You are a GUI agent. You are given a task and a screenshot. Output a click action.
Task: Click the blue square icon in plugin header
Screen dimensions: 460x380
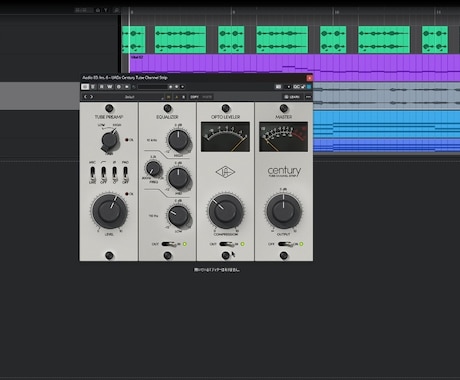[x=309, y=87]
